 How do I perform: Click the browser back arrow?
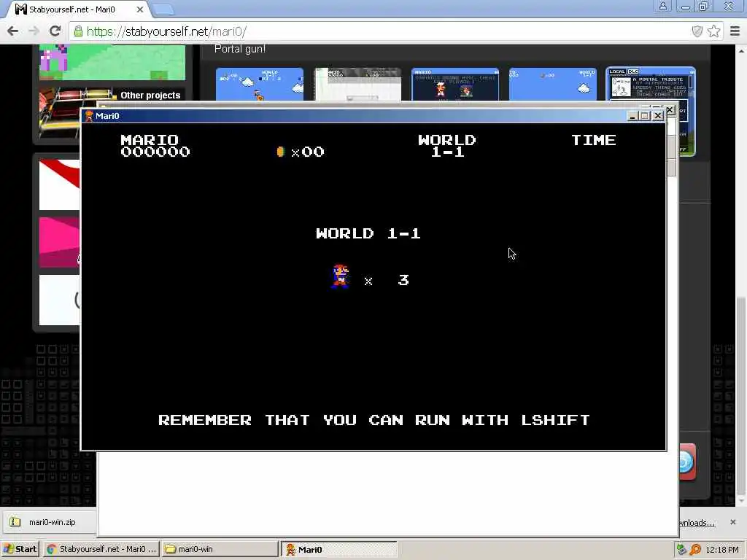[x=13, y=31]
